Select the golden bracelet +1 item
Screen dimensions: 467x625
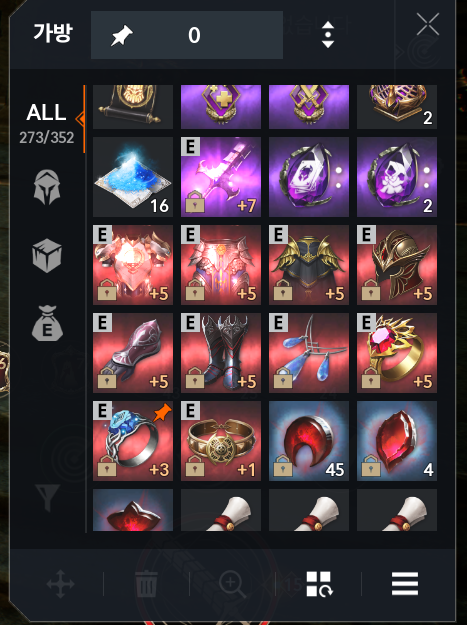[x=221, y=441]
